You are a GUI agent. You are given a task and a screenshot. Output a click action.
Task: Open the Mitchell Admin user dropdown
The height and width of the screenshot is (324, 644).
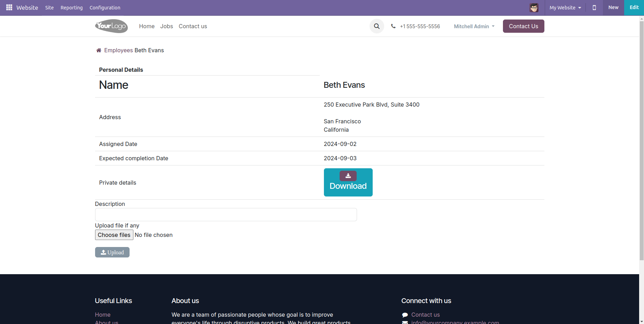pos(474,26)
